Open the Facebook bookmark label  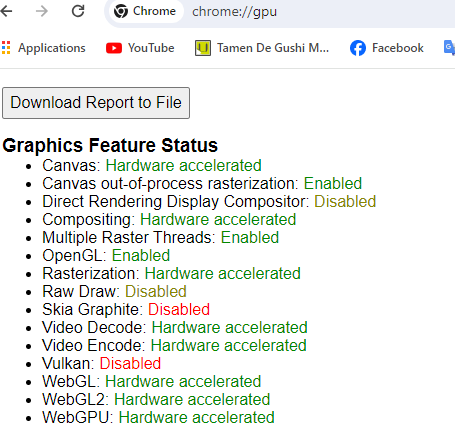pyautogui.click(x=398, y=48)
